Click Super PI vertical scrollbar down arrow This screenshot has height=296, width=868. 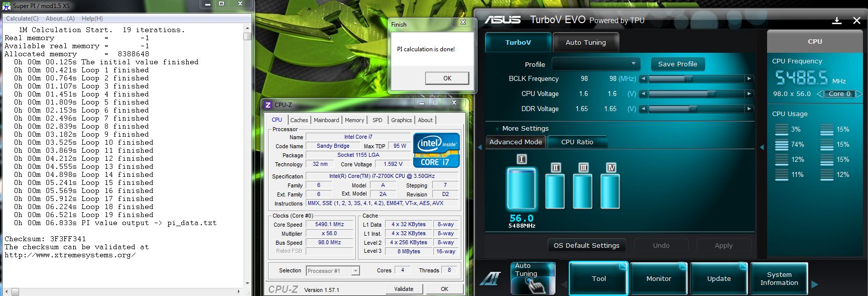click(247, 283)
